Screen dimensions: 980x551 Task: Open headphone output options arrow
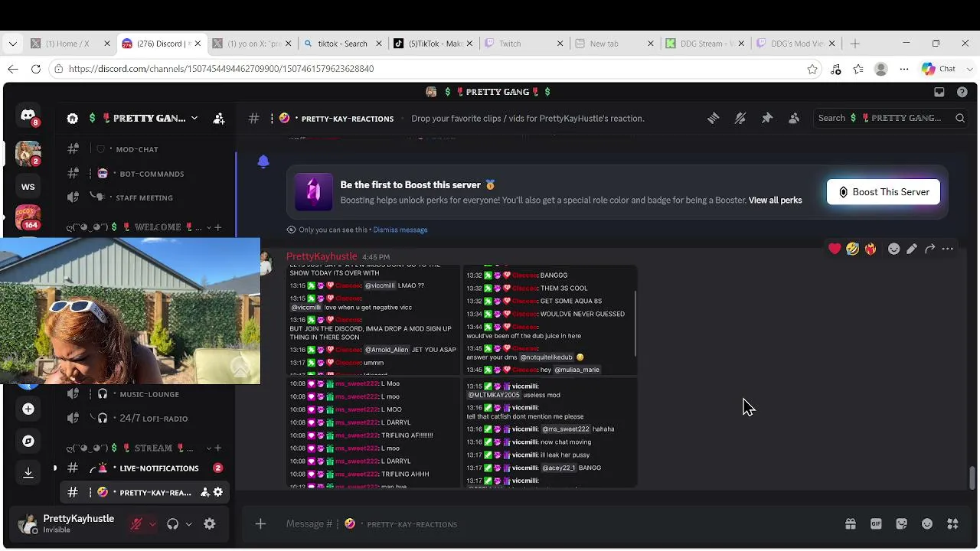188,524
